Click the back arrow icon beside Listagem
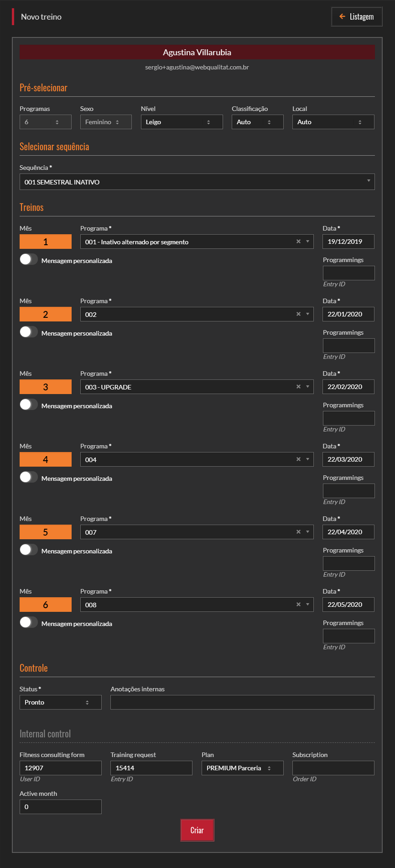The image size is (395, 868). [x=342, y=17]
